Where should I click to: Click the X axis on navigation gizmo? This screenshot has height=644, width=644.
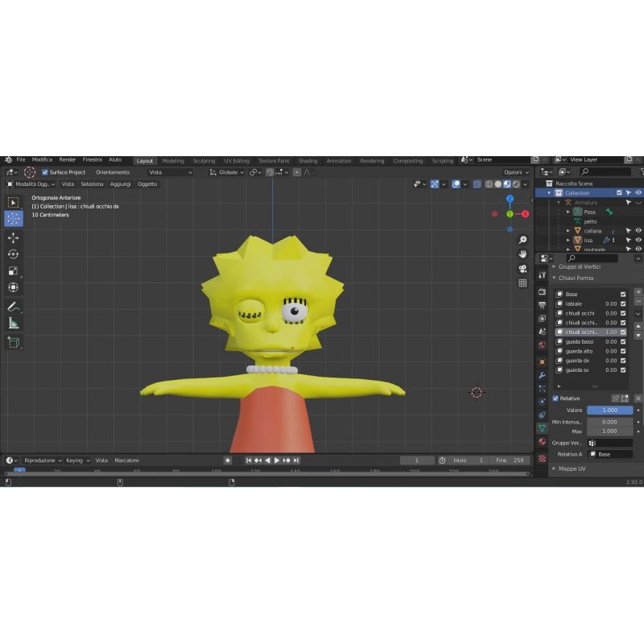pos(525,214)
